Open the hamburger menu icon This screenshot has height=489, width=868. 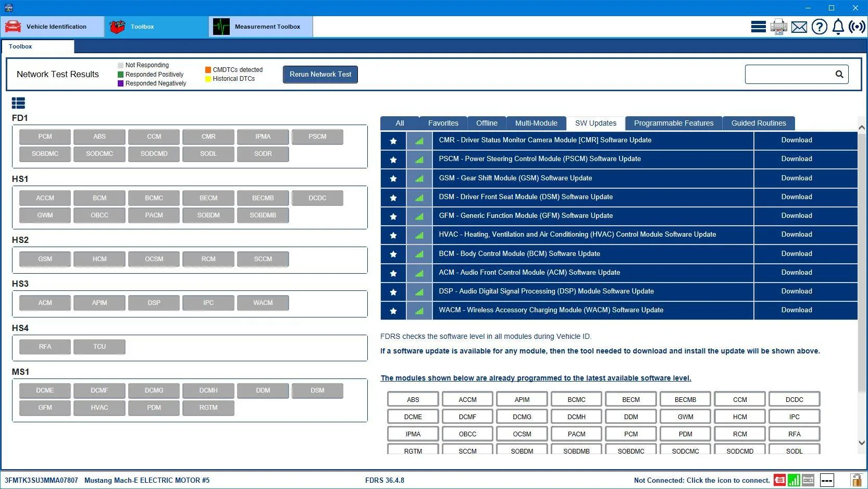[758, 27]
